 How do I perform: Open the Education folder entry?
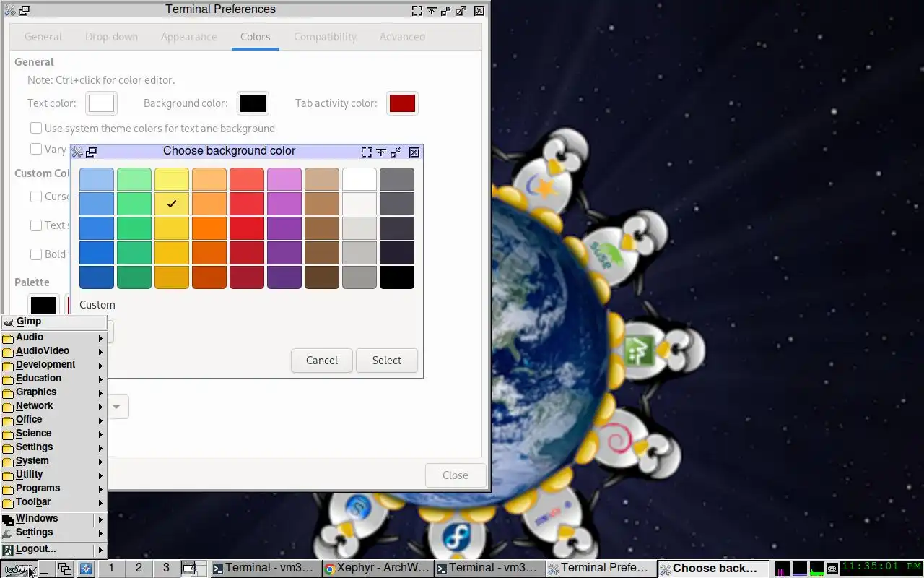tap(54, 379)
